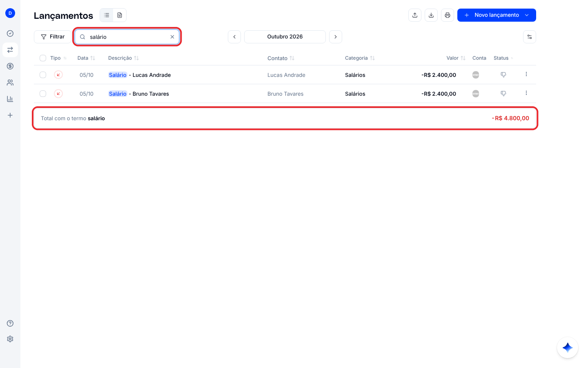The image size is (588, 368).
Task: Toggle the select-all checkbox in header
Action: pos(43,58)
